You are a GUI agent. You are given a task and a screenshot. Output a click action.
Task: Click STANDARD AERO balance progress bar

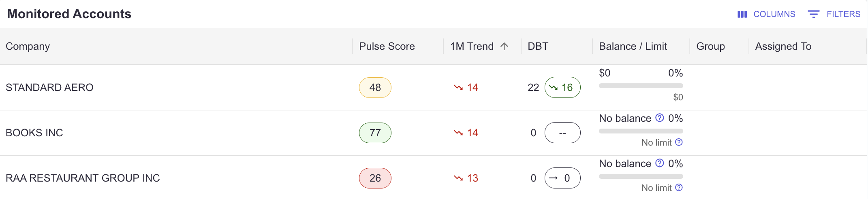tap(641, 86)
